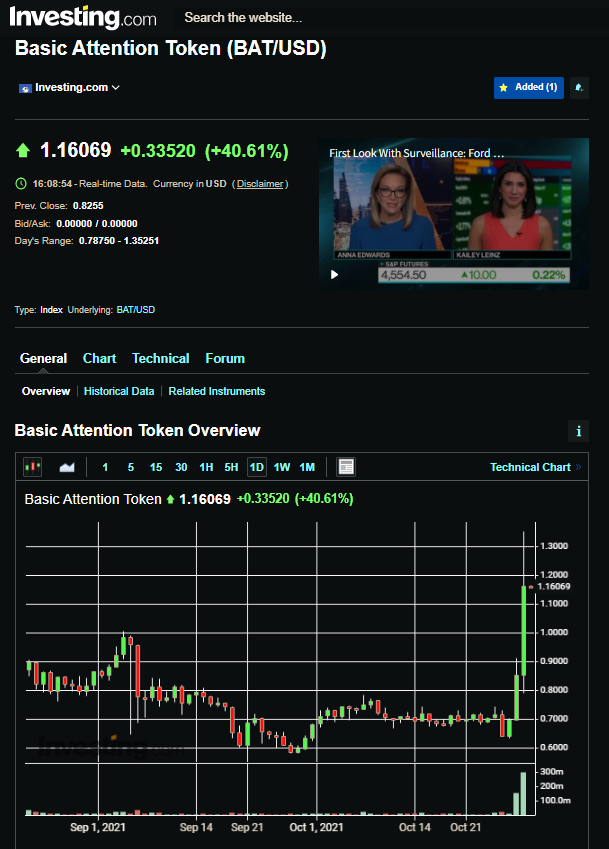Click the info icon beside Overview heading
Image resolution: width=609 pixels, height=849 pixels.
(x=579, y=431)
